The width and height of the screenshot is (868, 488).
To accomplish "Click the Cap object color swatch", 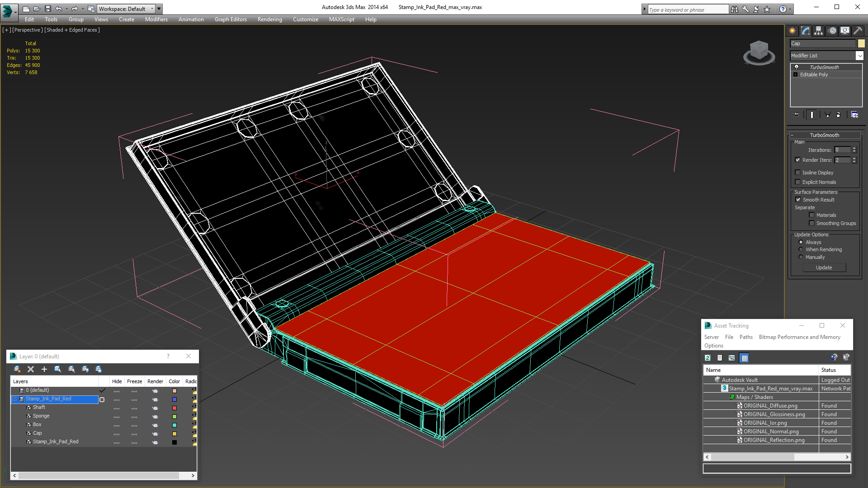I will [x=861, y=43].
